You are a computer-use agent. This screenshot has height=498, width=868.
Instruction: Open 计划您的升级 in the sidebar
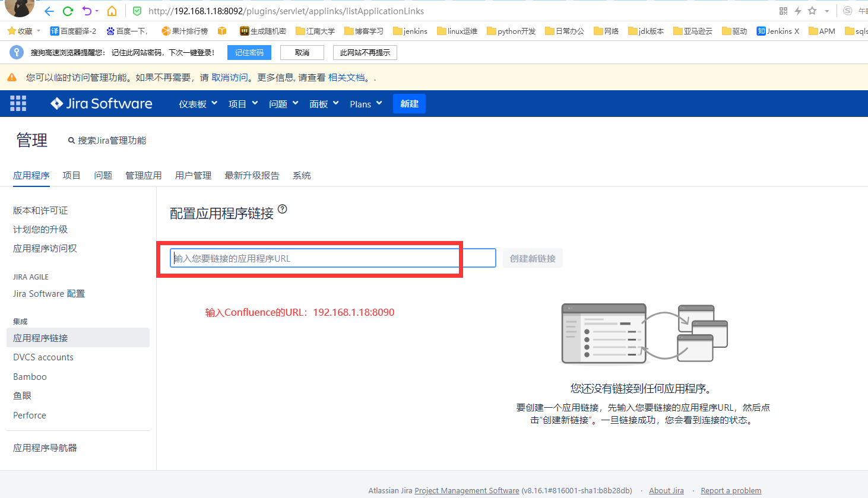[x=40, y=229]
